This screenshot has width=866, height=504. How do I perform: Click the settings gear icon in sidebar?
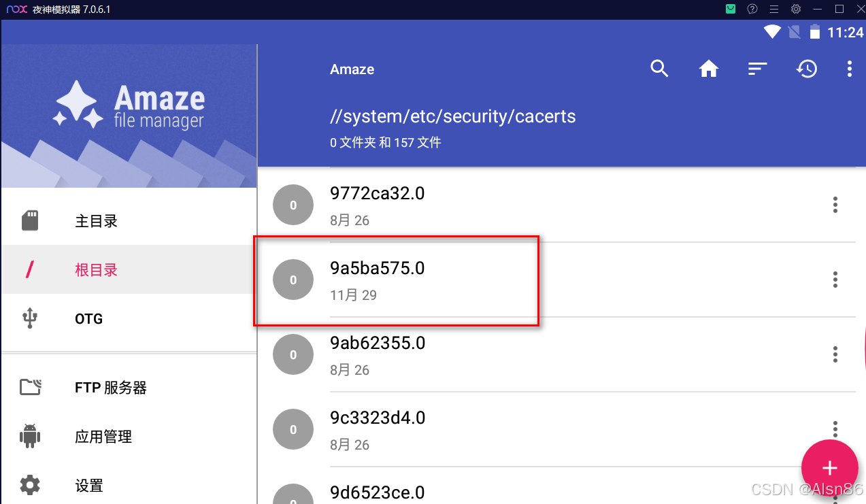tap(30, 486)
